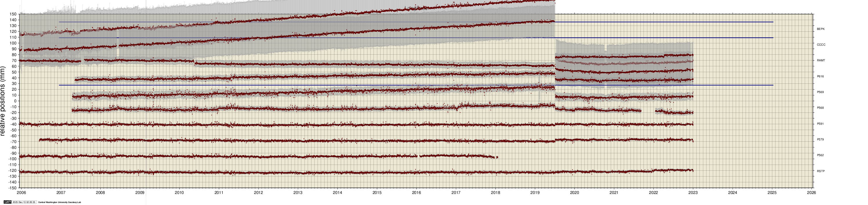
Task: Select the P562 station label
Action: click(x=820, y=155)
